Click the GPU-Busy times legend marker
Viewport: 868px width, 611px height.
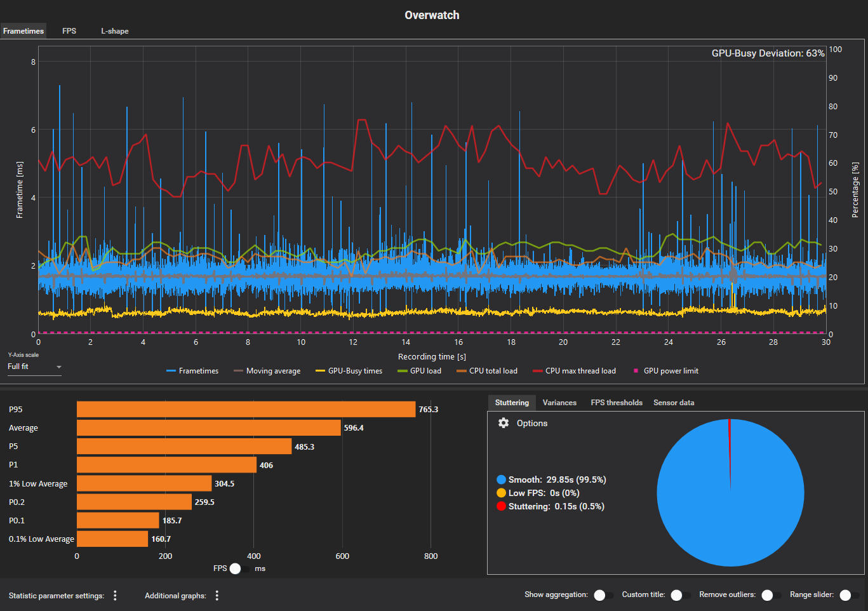pos(320,371)
